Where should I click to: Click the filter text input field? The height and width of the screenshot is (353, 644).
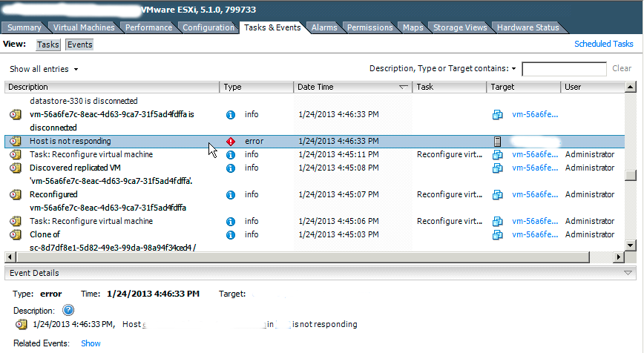point(564,69)
